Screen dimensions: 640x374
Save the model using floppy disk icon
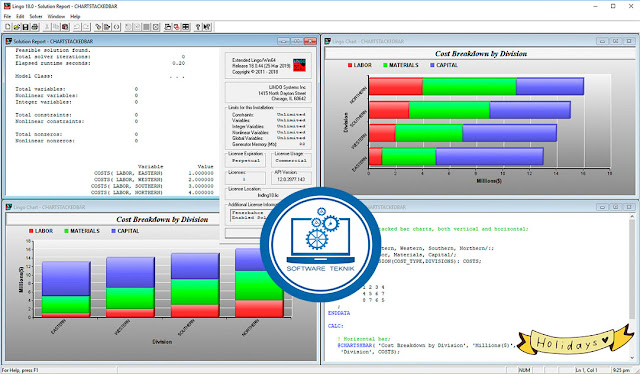[x=25, y=27]
